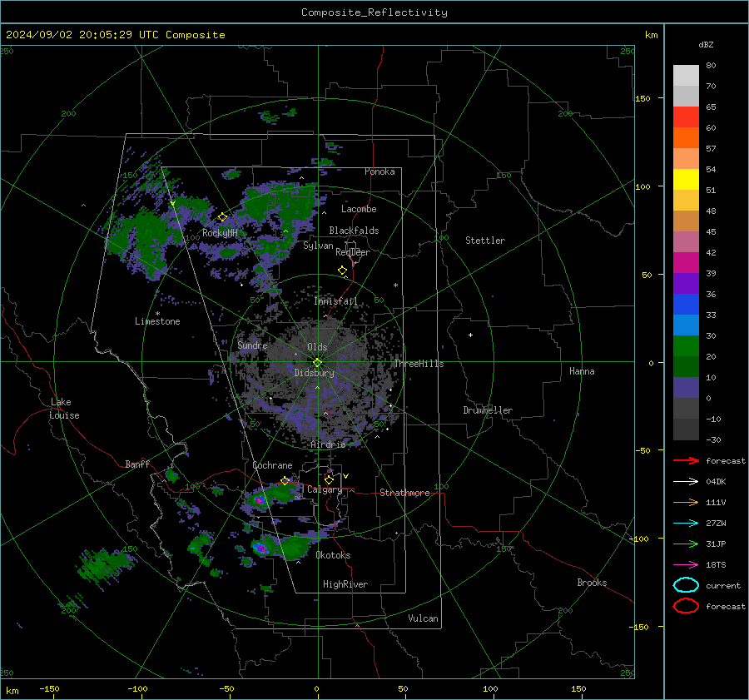Screen dimensions: 749x700
Task: Select the purple swatch between 39 and 36
Action: tap(686, 283)
